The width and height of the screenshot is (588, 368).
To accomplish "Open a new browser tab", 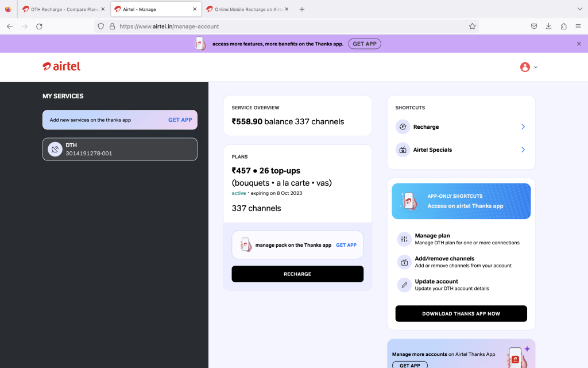I will click(302, 9).
